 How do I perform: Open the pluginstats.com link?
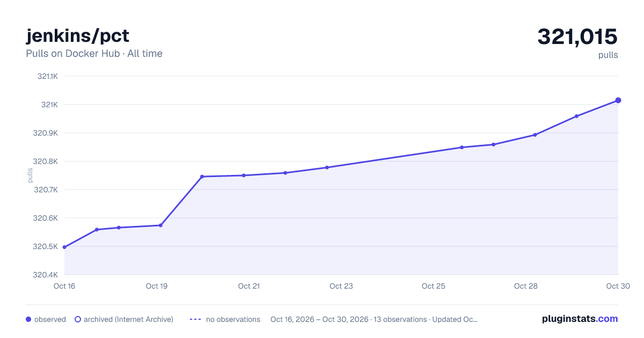point(580,319)
